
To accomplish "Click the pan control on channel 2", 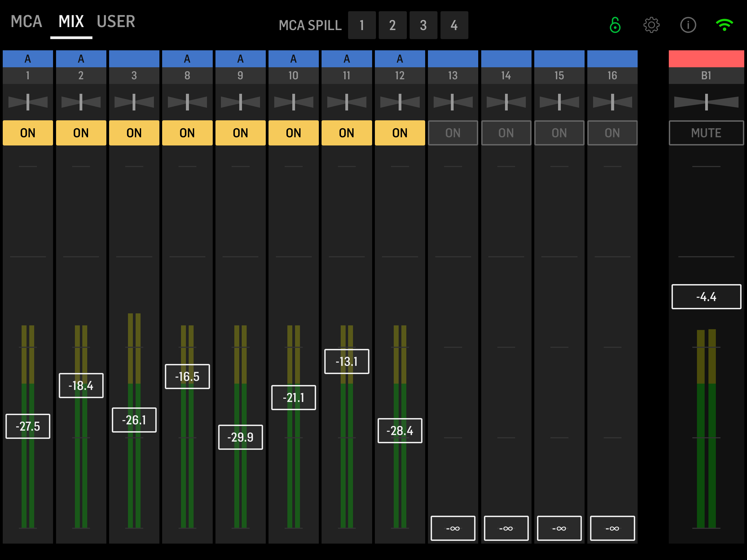I will click(x=81, y=102).
